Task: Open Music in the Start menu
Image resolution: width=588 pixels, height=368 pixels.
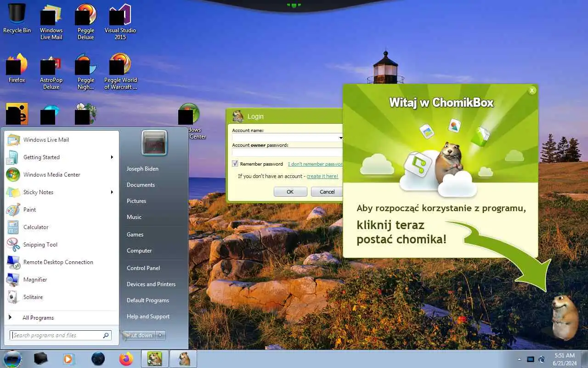Action: (x=134, y=217)
